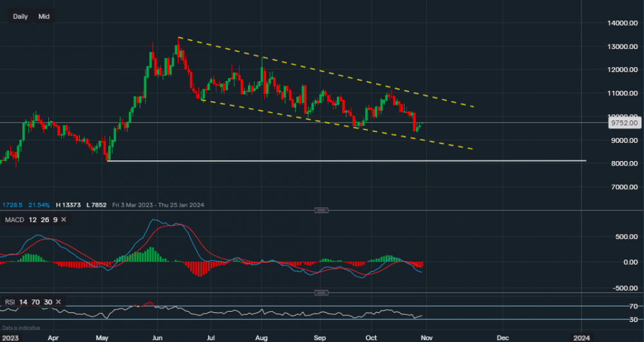Open the Daily timeframe dropdown
Viewport: 644px width, 342px height.
click(x=20, y=16)
